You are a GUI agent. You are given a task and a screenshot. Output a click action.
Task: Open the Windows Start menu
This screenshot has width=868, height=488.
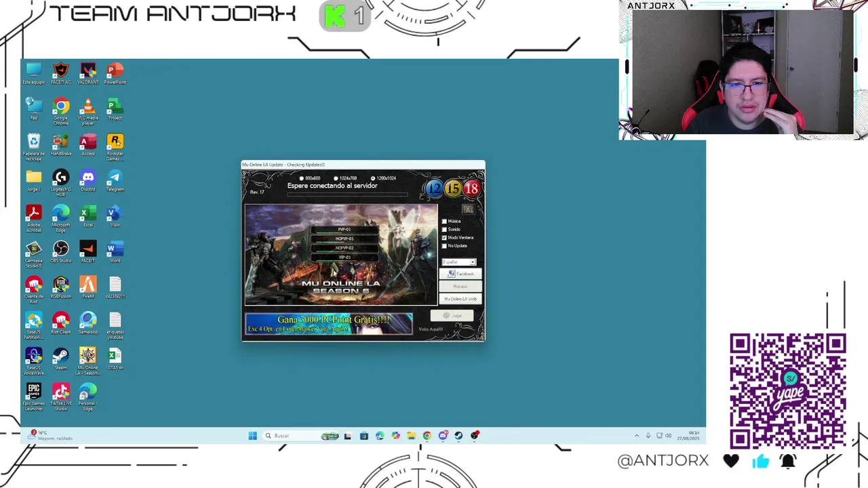(252, 436)
